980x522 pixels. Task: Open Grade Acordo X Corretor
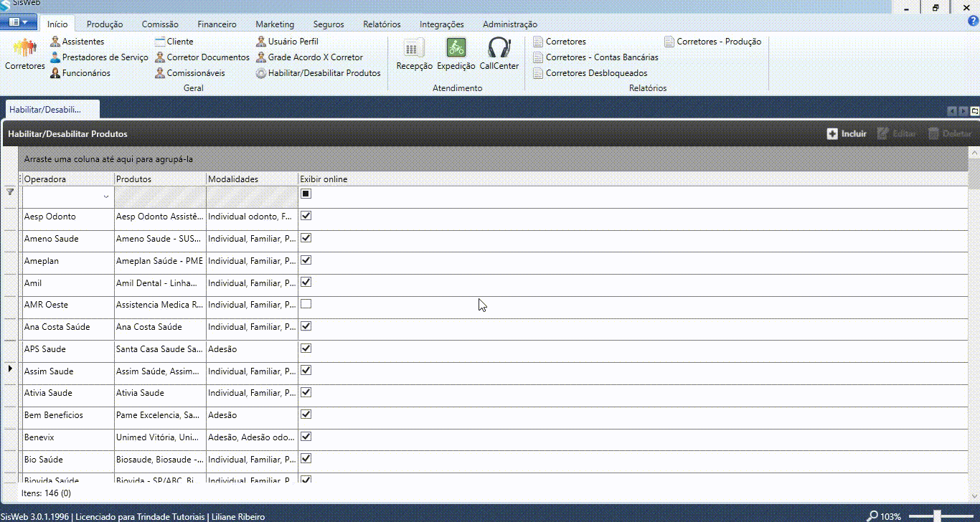pos(309,57)
